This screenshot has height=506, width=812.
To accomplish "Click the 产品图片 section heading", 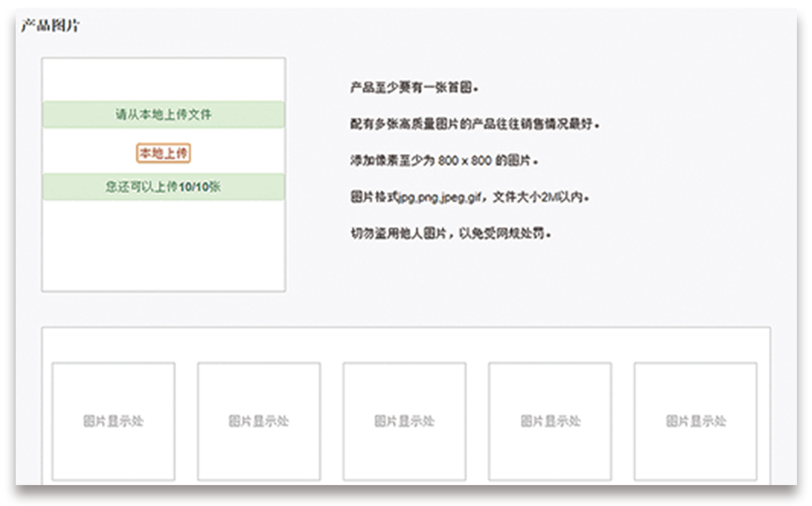I will (50, 27).
